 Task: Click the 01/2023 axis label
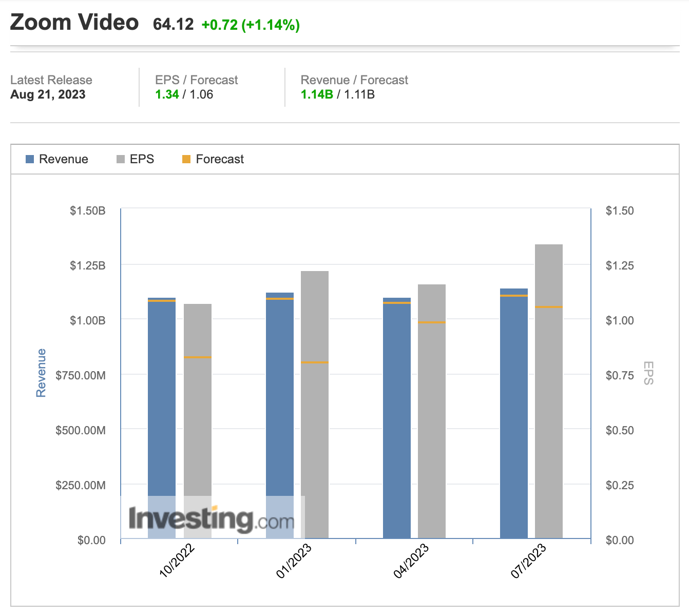pyautogui.click(x=294, y=561)
